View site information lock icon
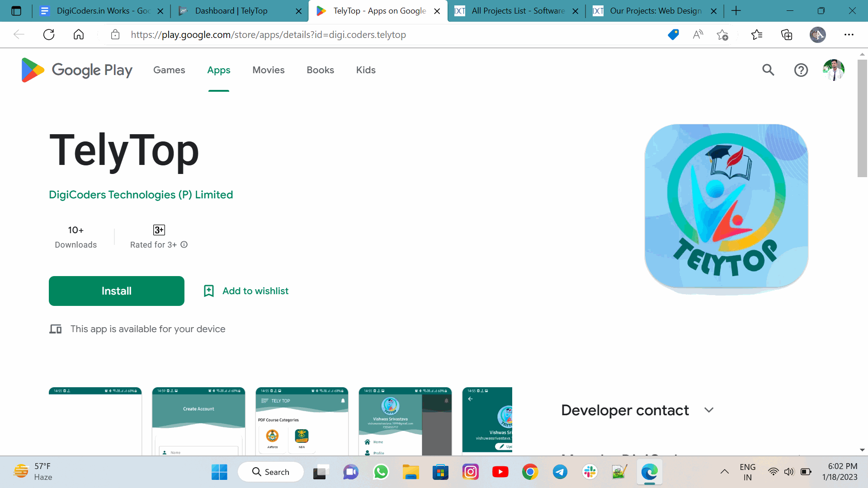 [115, 35]
